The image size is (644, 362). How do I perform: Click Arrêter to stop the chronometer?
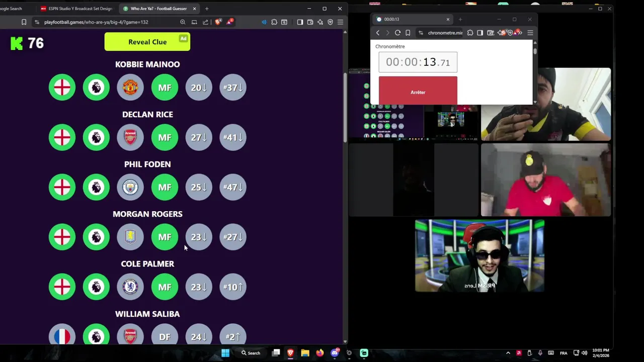click(418, 90)
